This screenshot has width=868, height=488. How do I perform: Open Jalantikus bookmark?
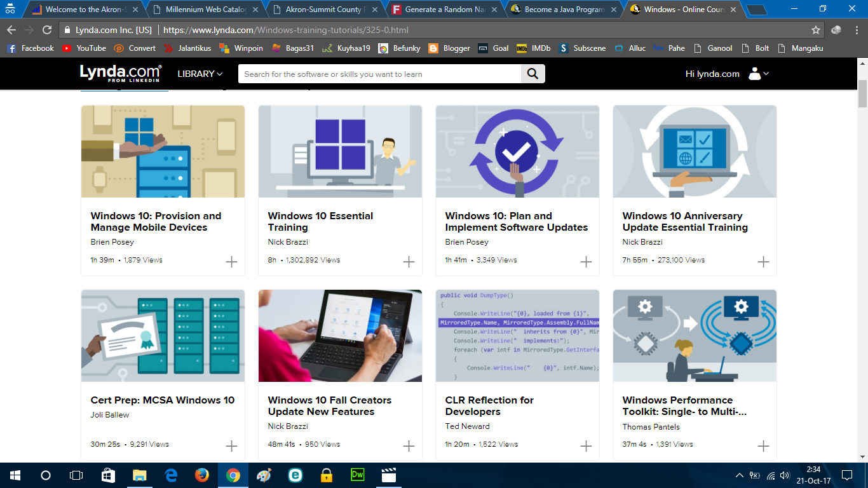coord(187,48)
